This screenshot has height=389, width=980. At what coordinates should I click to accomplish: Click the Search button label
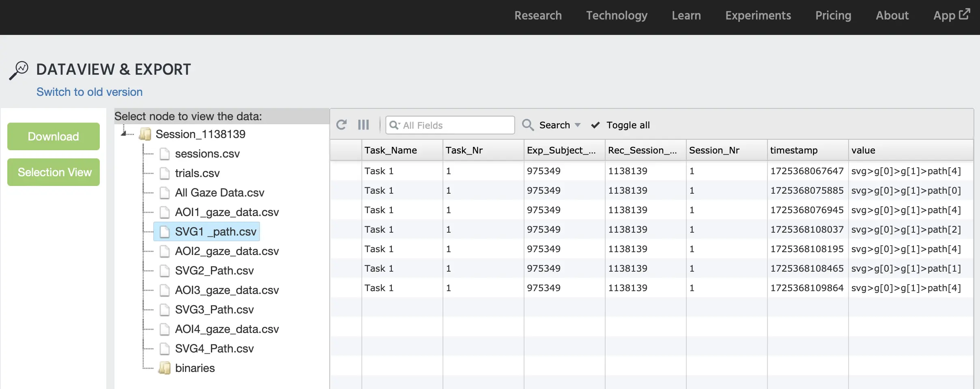tap(554, 125)
